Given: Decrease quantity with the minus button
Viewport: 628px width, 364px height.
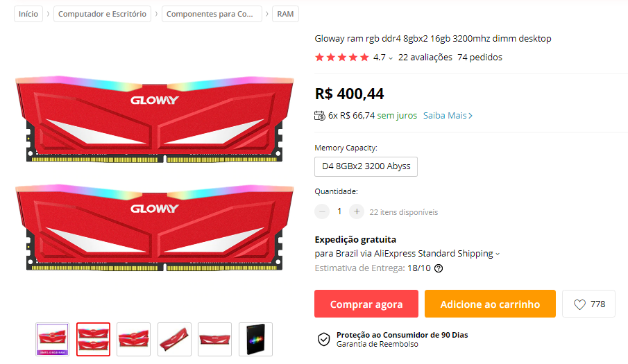Looking at the screenshot, I should tap(322, 211).
